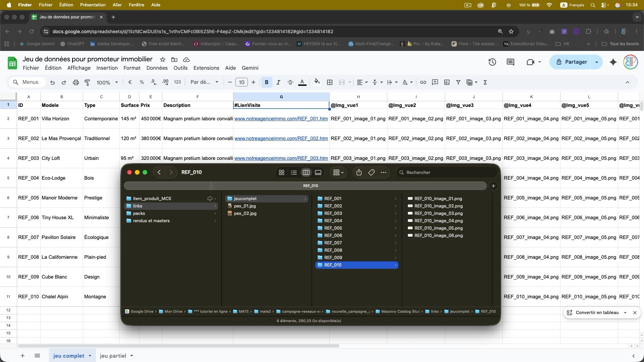Open the zoom 100% dropdown
This screenshot has width=644, height=362.
click(107, 82)
